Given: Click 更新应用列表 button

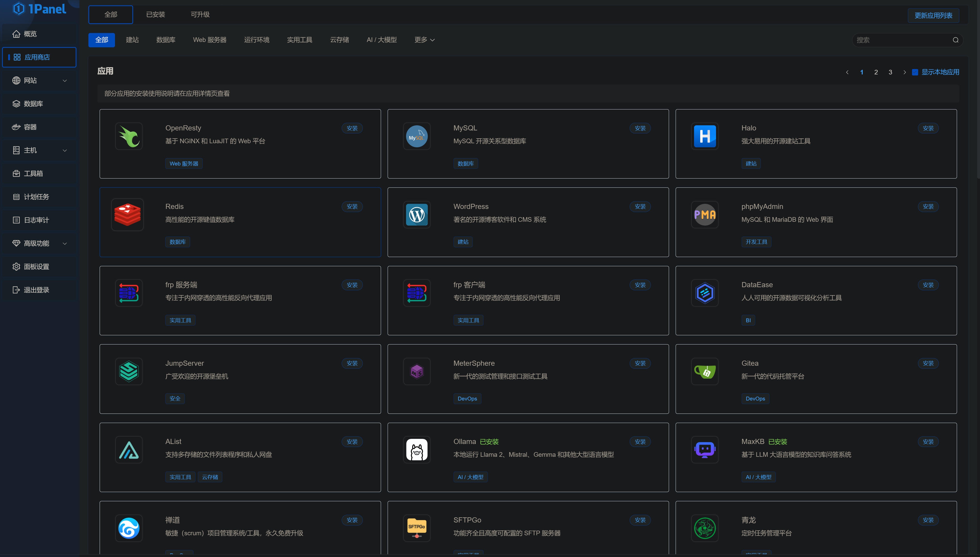Looking at the screenshot, I should click(933, 15).
